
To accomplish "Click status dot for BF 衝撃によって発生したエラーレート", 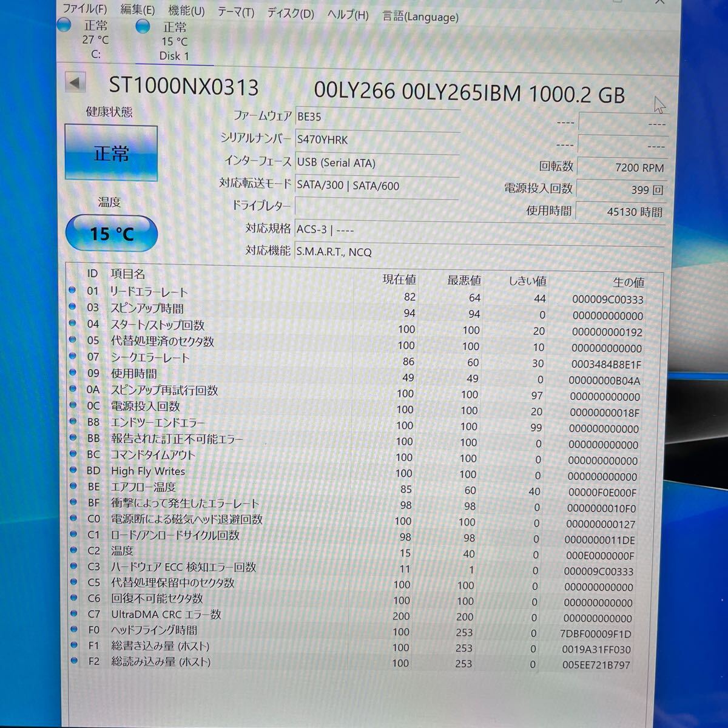I will coord(73,502).
